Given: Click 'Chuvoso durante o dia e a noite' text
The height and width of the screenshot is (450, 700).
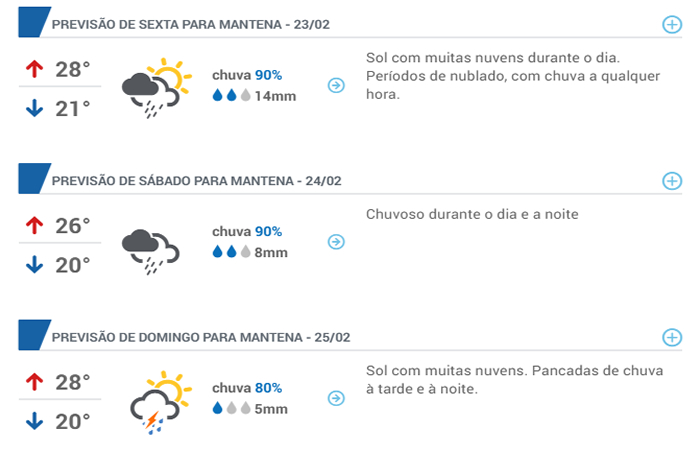Looking at the screenshot, I should [472, 214].
